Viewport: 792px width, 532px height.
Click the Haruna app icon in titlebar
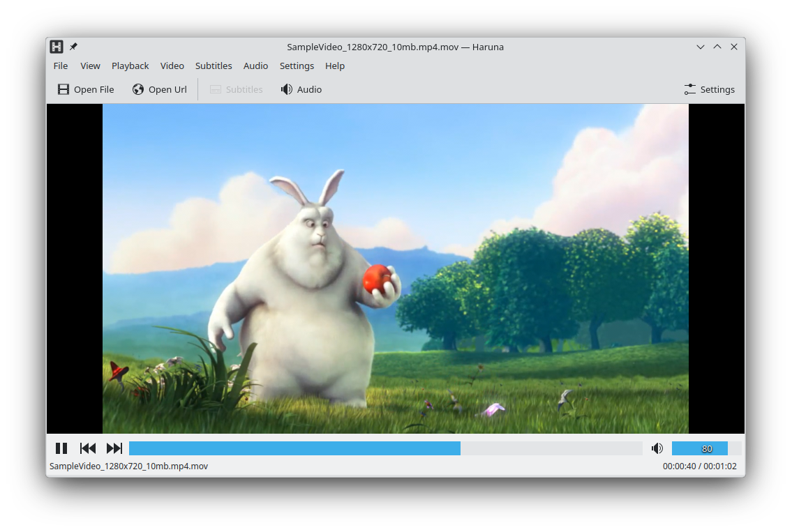pos(56,47)
